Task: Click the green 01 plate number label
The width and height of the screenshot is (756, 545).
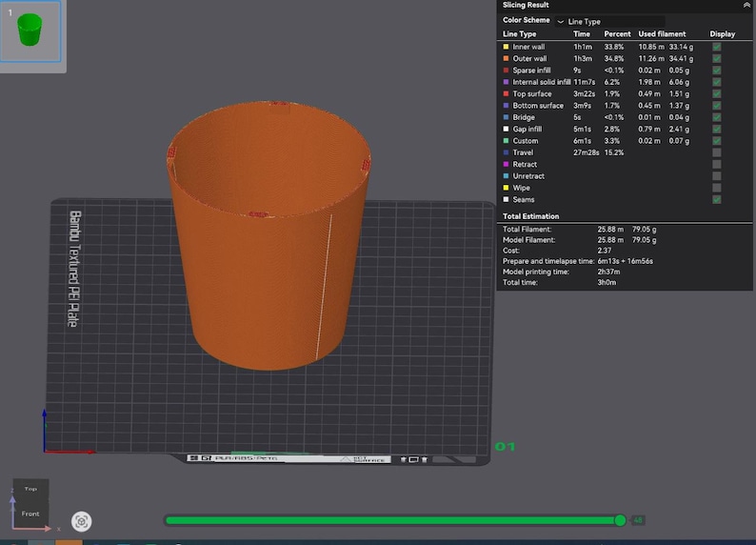Action: (x=505, y=447)
